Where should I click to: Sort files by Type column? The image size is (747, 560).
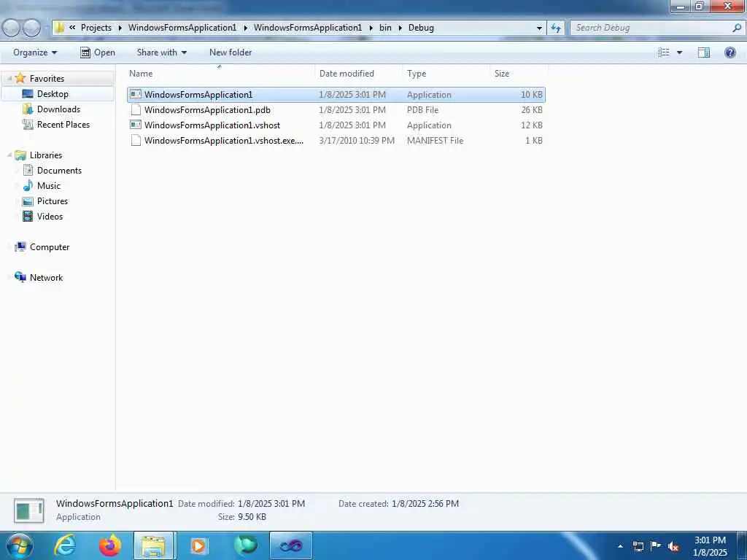446,74
